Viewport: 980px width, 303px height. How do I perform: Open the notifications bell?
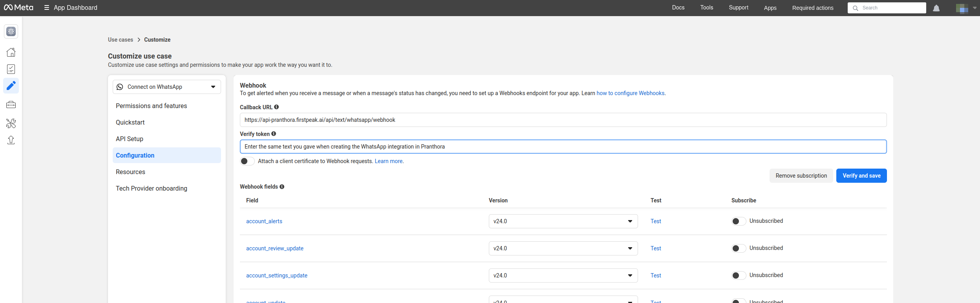click(936, 8)
